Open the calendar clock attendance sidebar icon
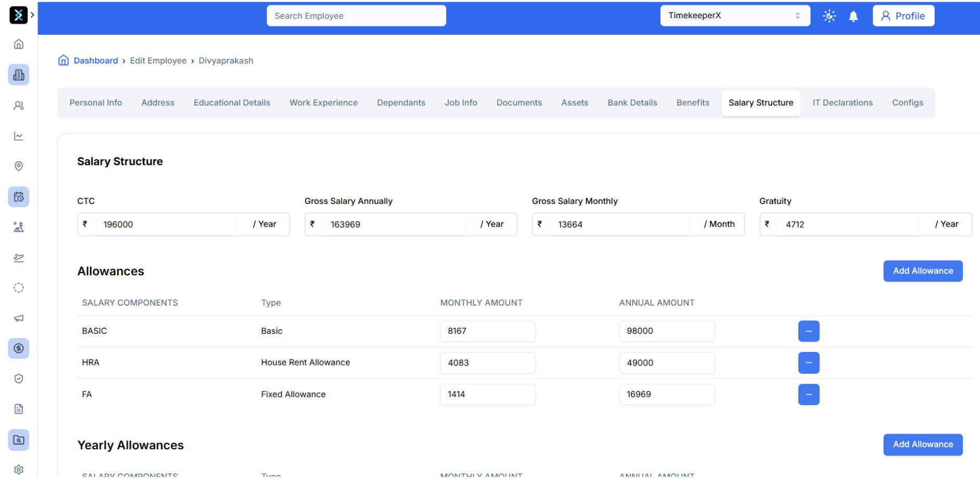Image resolution: width=980 pixels, height=479 pixels. (19, 197)
